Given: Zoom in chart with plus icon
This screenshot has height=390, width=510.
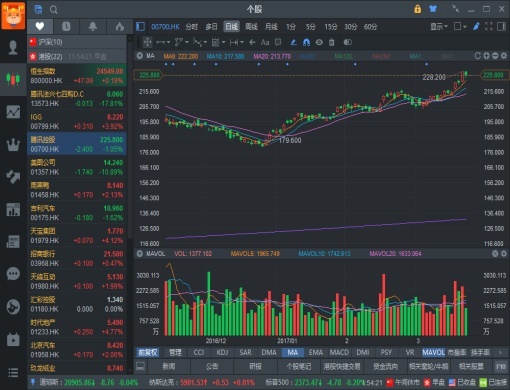Looking at the screenshot, I should click(486, 56).
